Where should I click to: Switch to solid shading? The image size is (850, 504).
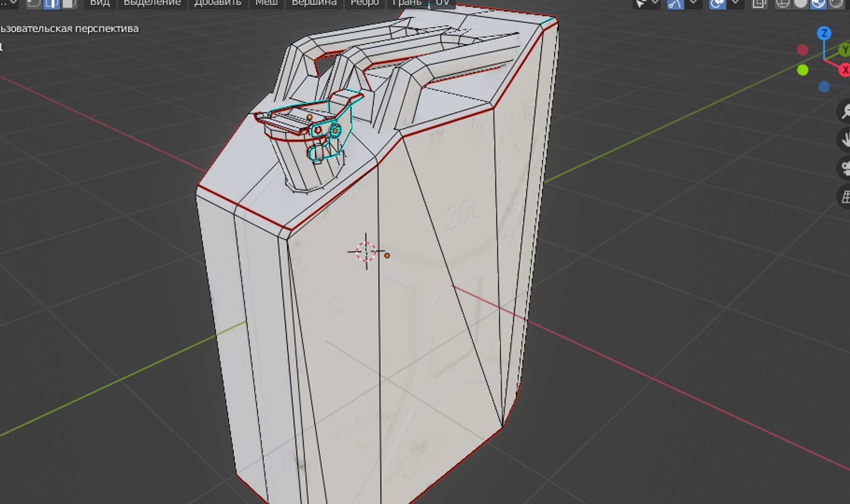click(800, 4)
